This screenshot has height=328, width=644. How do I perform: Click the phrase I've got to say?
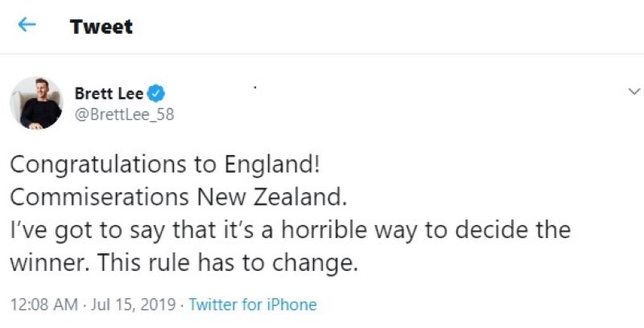[x=87, y=231]
